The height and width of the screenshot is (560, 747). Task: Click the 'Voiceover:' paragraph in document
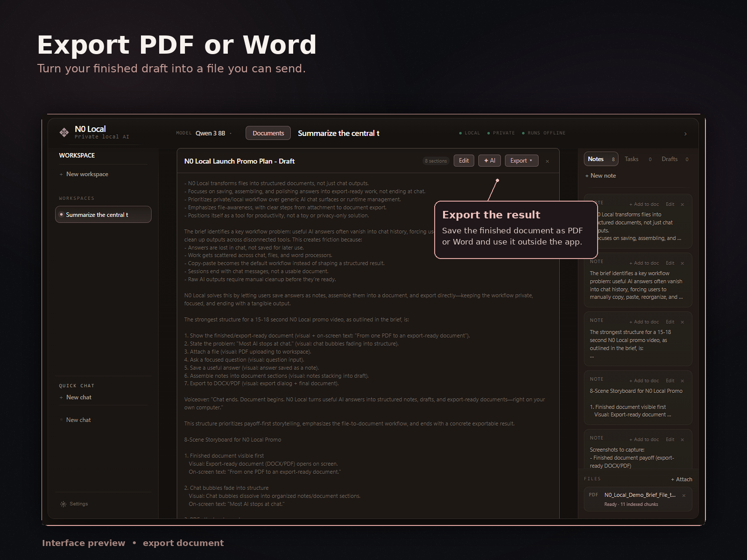click(x=365, y=404)
